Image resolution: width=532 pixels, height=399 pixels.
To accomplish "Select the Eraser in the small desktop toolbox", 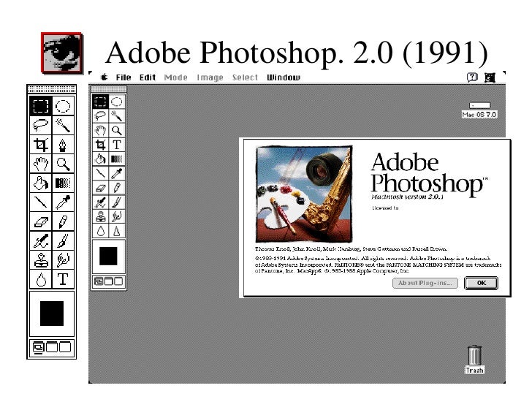I will pyautogui.click(x=100, y=188).
